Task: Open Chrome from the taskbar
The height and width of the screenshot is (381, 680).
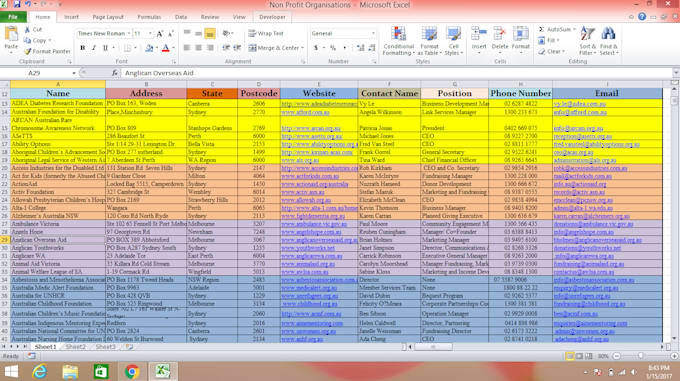Action: 131,371
